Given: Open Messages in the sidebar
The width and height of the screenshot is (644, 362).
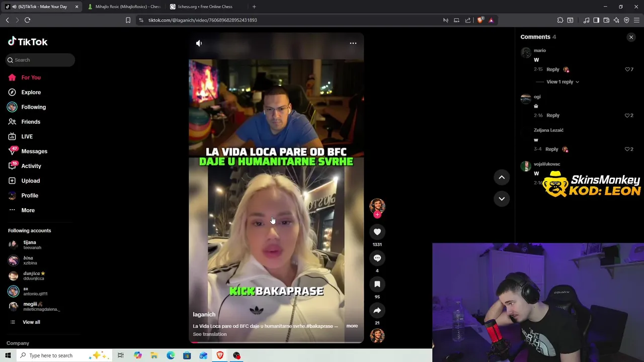Looking at the screenshot, I should [x=34, y=151].
